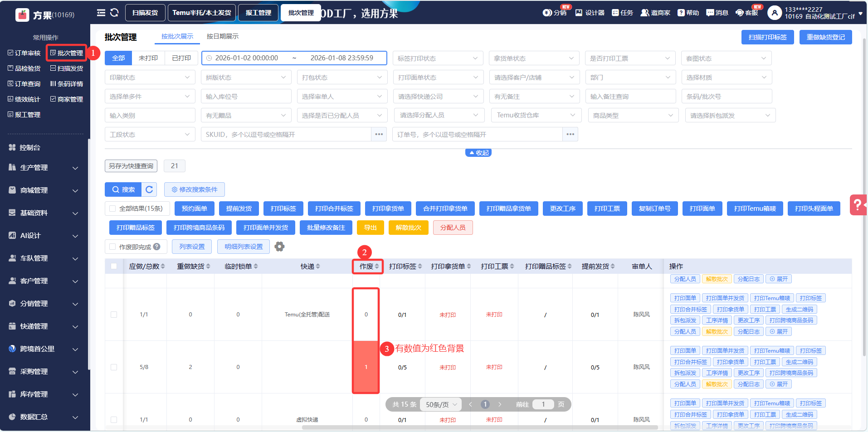Screen dimensions: 868x432
Task: Focus the 条码/批次号 input field
Action: tap(727, 97)
